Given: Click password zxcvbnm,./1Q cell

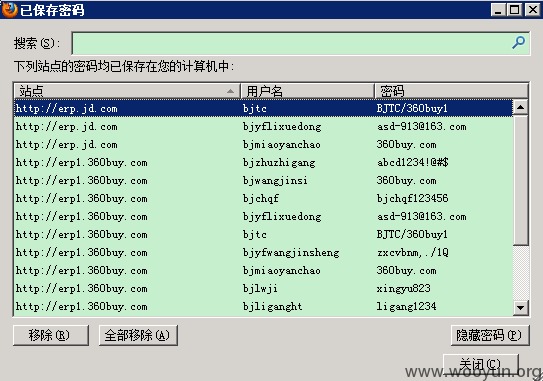Looking at the screenshot, I should pyautogui.click(x=412, y=252).
